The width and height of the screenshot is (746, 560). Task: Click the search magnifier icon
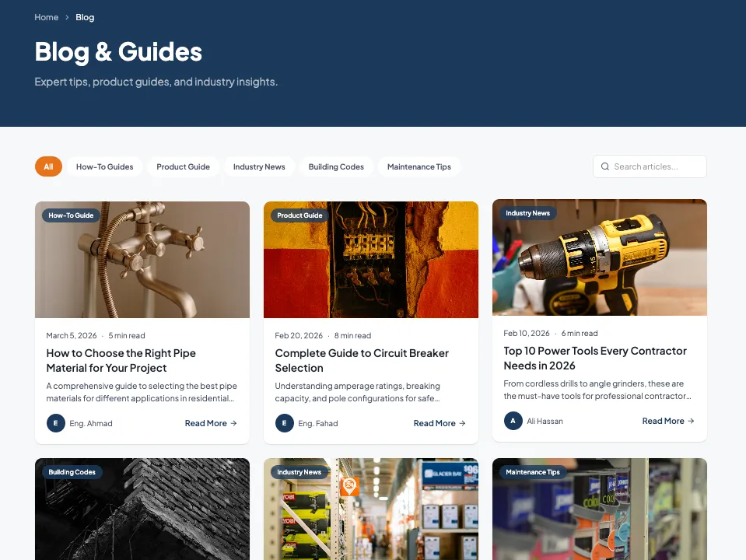pyautogui.click(x=604, y=166)
